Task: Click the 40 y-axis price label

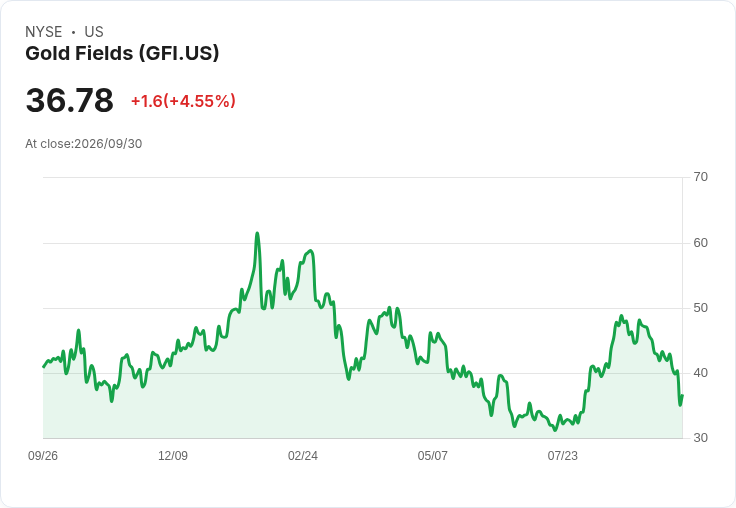Action: tap(700, 373)
